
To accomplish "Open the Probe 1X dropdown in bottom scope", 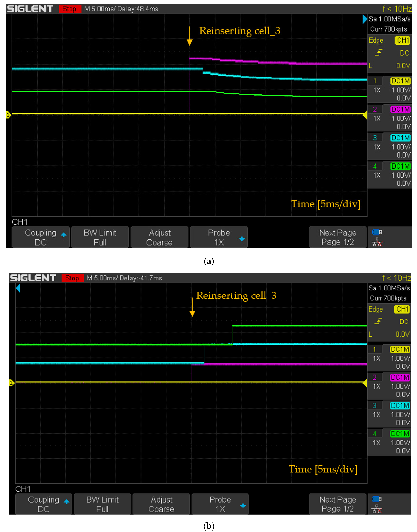I will pos(220,504).
